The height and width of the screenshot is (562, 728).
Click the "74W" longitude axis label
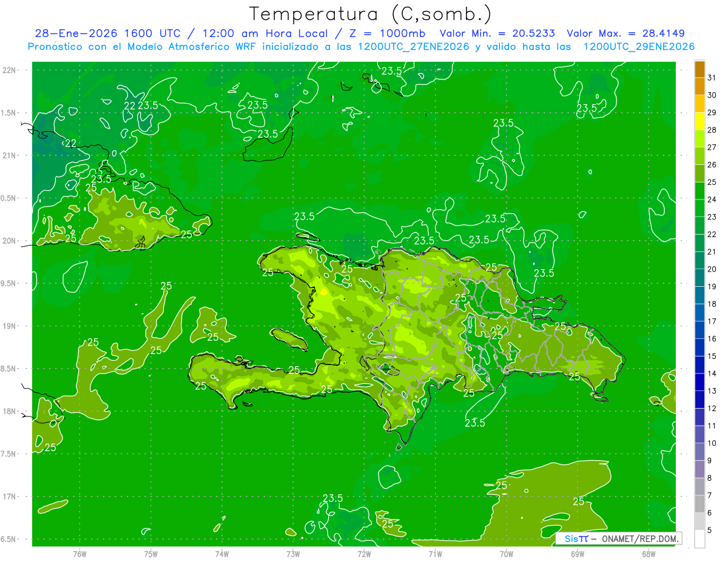pyautogui.click(x=221, y=554)
